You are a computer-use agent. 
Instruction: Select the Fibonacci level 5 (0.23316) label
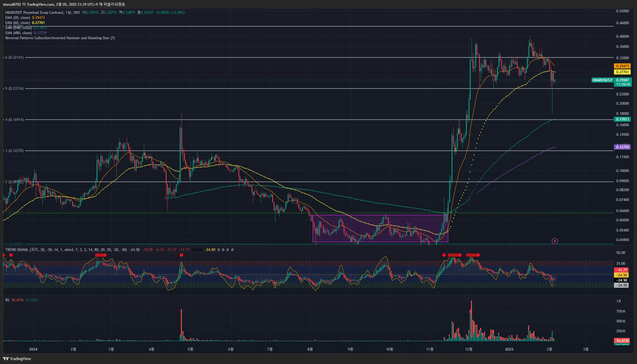tap(14, 89)
